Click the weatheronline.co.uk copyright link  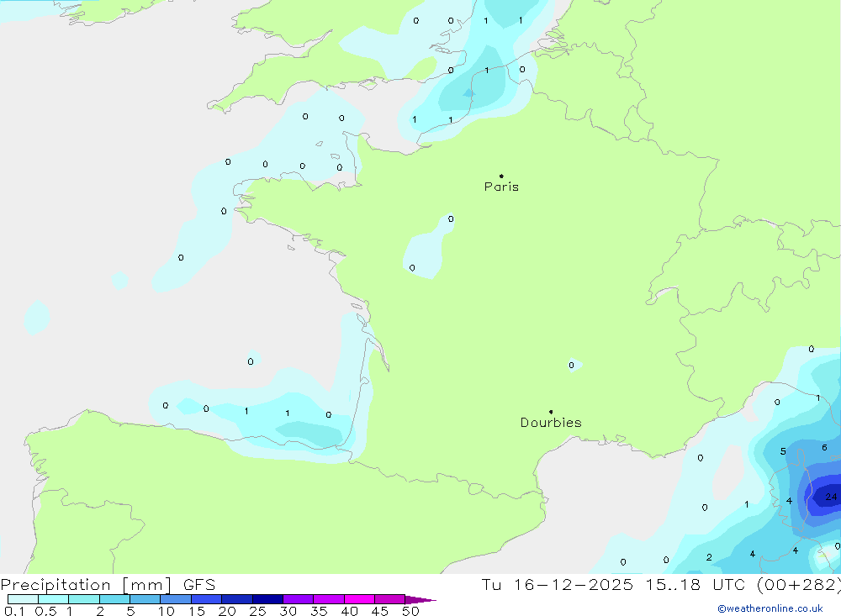click(770, 608)
